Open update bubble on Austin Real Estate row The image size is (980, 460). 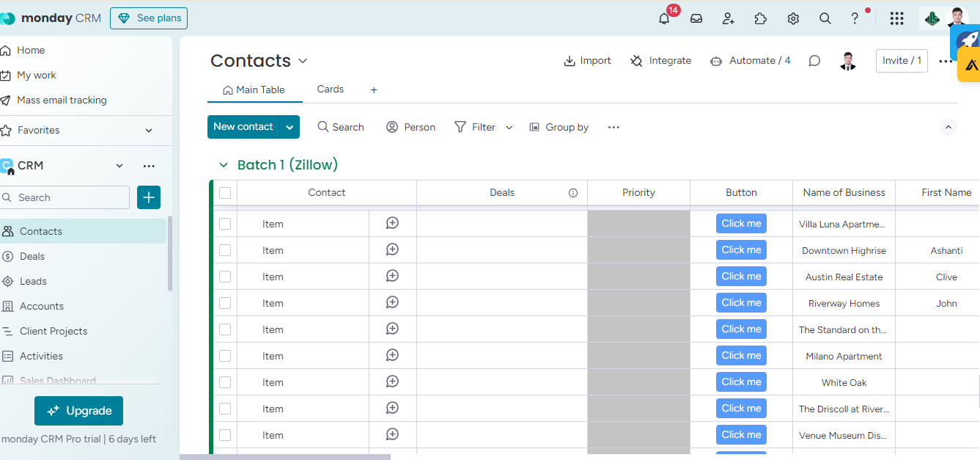pyautogui.click(x=392, y=276)
